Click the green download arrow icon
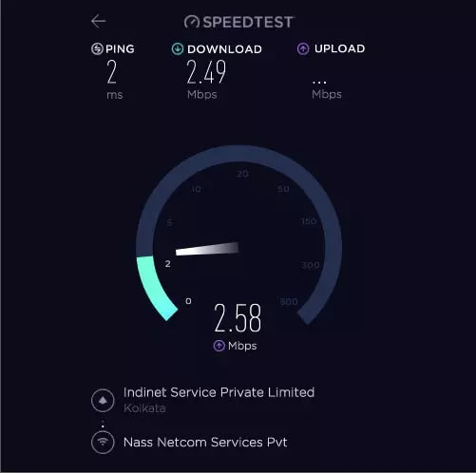Screen dimensions: 476x473 tap(178, 49)
